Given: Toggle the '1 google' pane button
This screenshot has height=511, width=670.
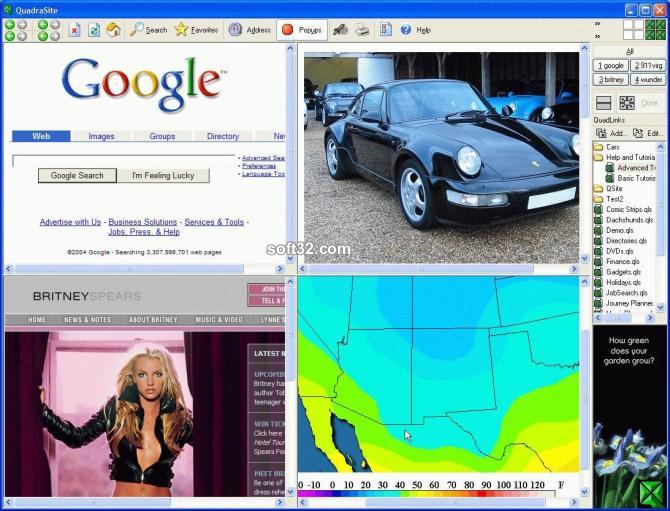Looking at the screenshot, I should point(611,65).
